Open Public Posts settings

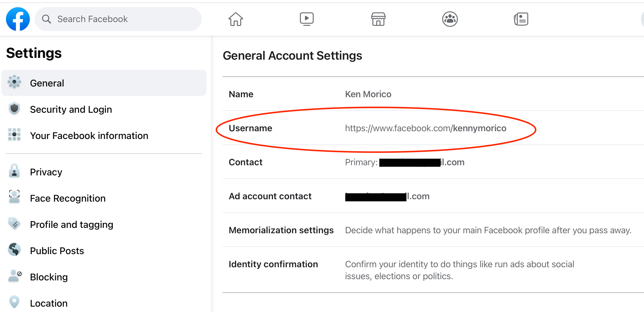point(57,251)
